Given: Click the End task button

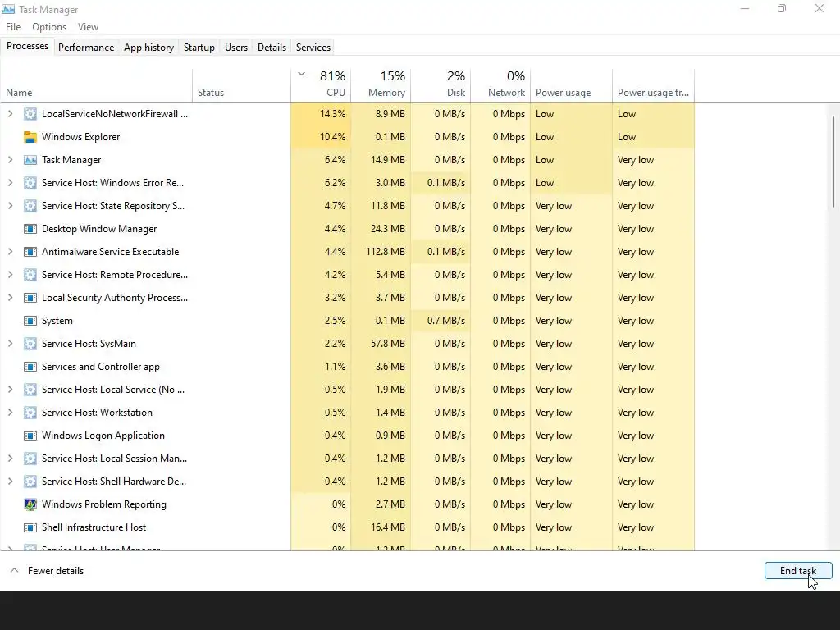Looking at the screenshot, I should point(798,571).
